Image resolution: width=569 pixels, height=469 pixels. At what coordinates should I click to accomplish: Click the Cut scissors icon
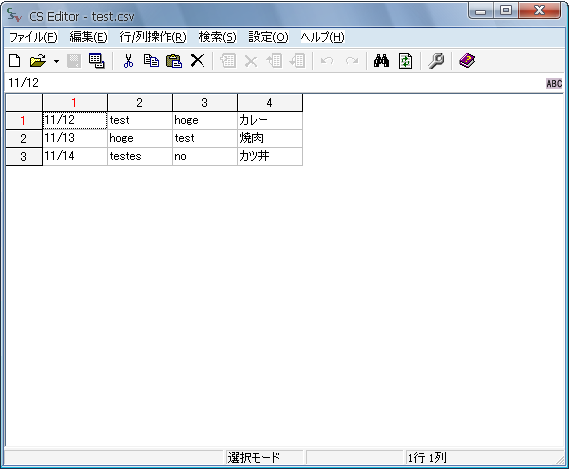coord(128,61)
